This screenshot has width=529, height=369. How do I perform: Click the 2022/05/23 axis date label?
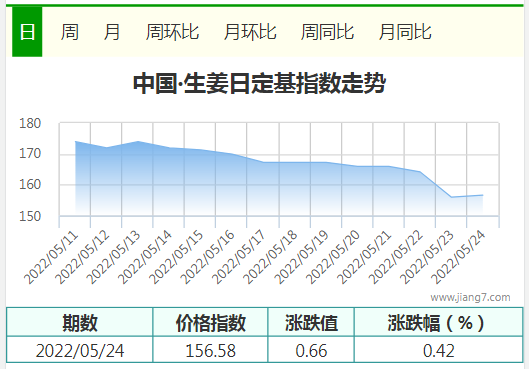click(426, 257)
